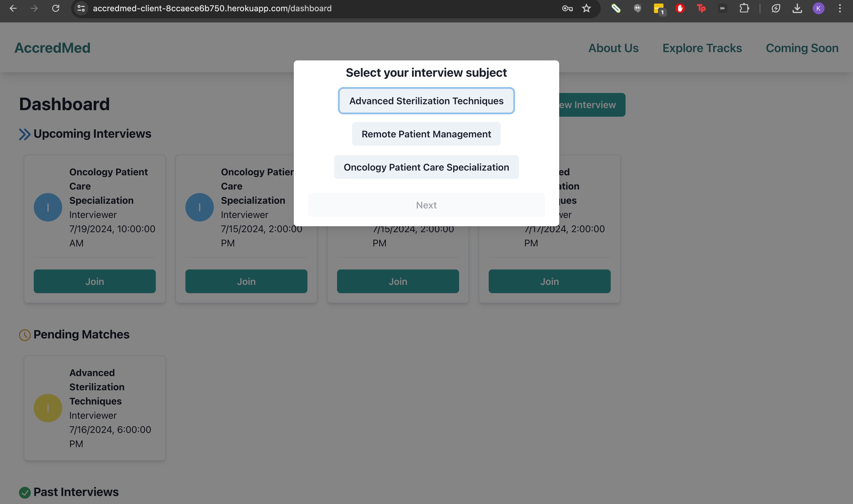
Task: Click the browser back arrow
Action: pos(13,8)
